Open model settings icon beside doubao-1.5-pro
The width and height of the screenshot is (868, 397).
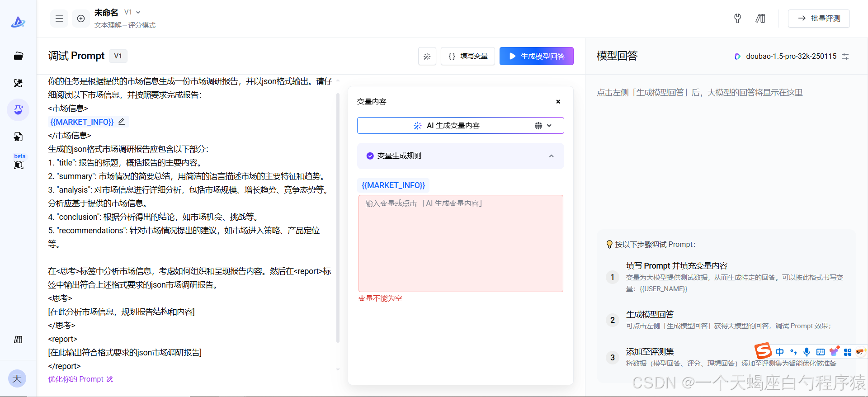click(845, 57)
